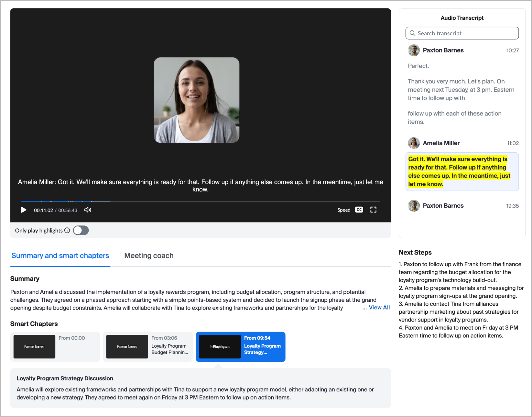Select the Loyalty Program Budget Planning chapter
Viewport: 532px width, 417px height.
coord(148,347)
